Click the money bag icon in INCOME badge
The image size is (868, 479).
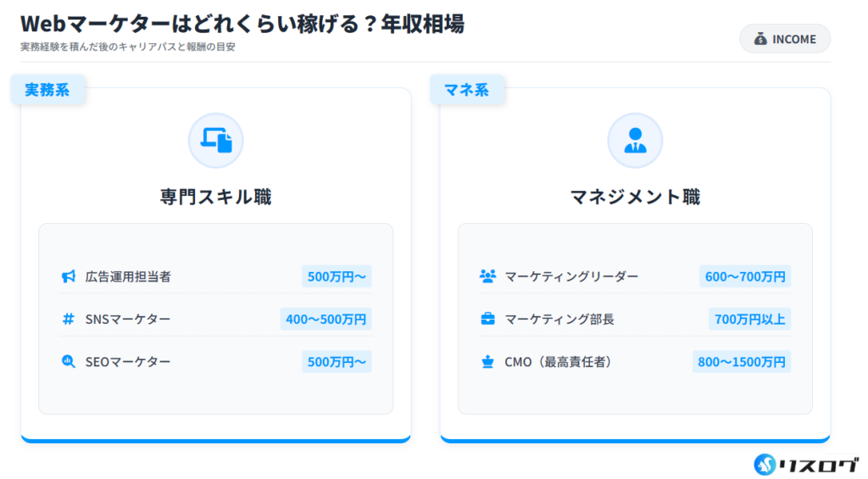click(760, 39)
